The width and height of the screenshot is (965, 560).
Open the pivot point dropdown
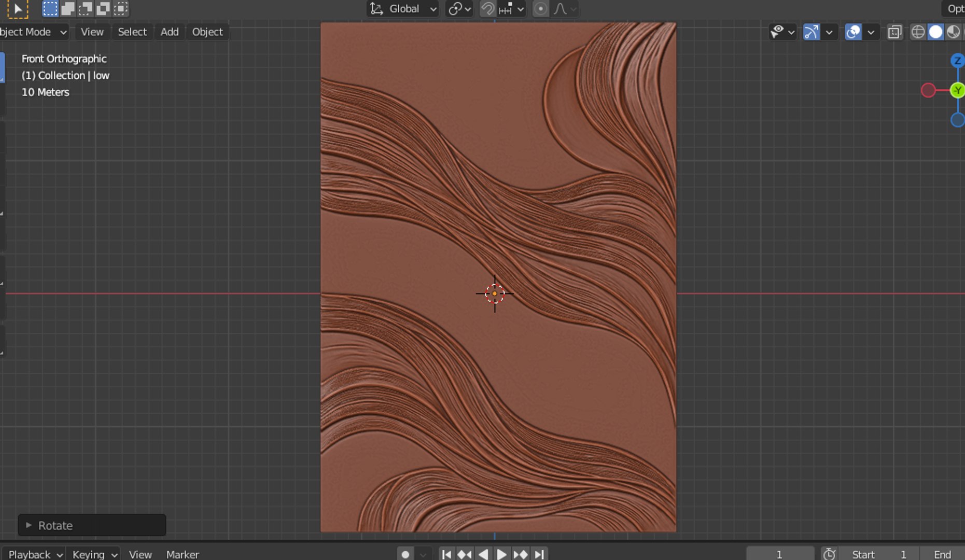coord(459,9)
